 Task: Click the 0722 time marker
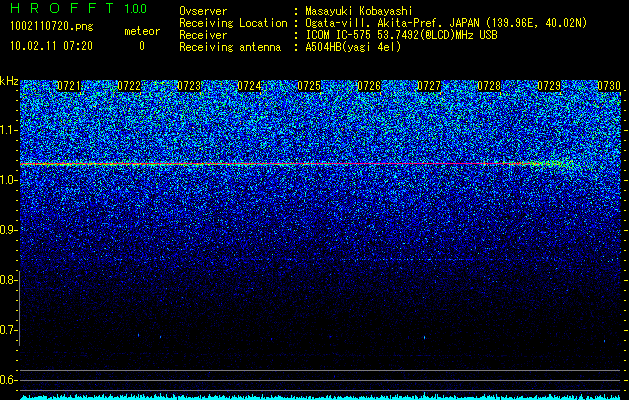[129, 86]
